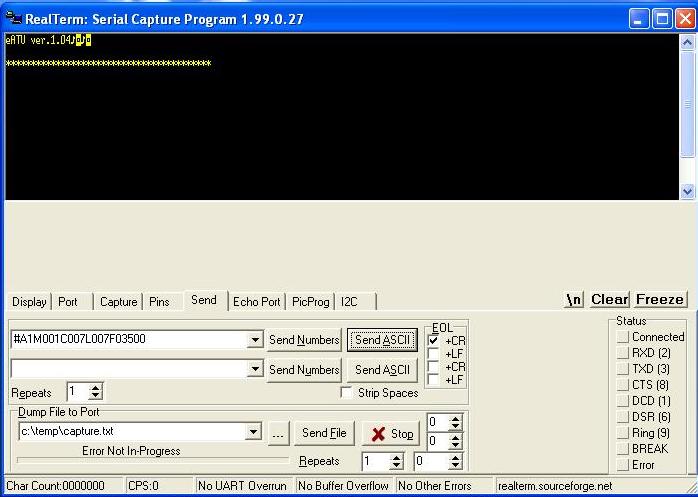The height and width of the screenshot is (497, 698).
Task: Click the RealTerm title bar app icon
Action: point(13,18)
